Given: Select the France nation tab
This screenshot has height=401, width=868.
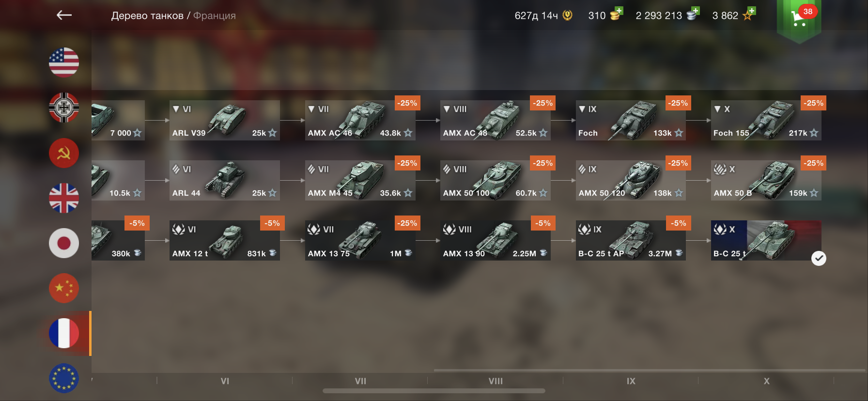Looking at the screenshot, I should point(64,333).
